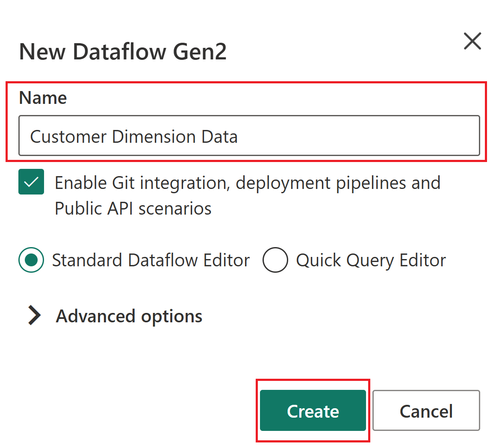
Task: Uncheck the Enable Git integration checkbox
Action: 31,182
